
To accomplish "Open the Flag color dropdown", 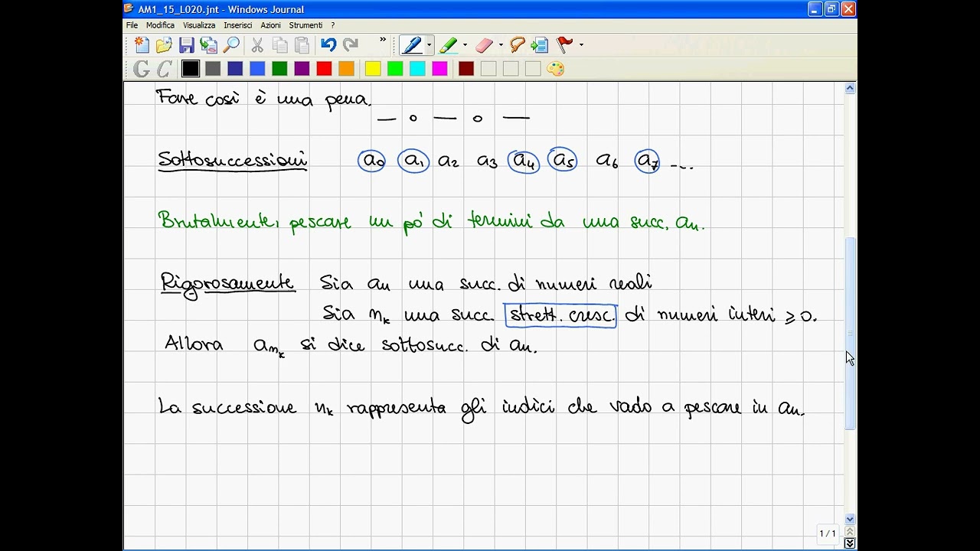I will point(581,45).
